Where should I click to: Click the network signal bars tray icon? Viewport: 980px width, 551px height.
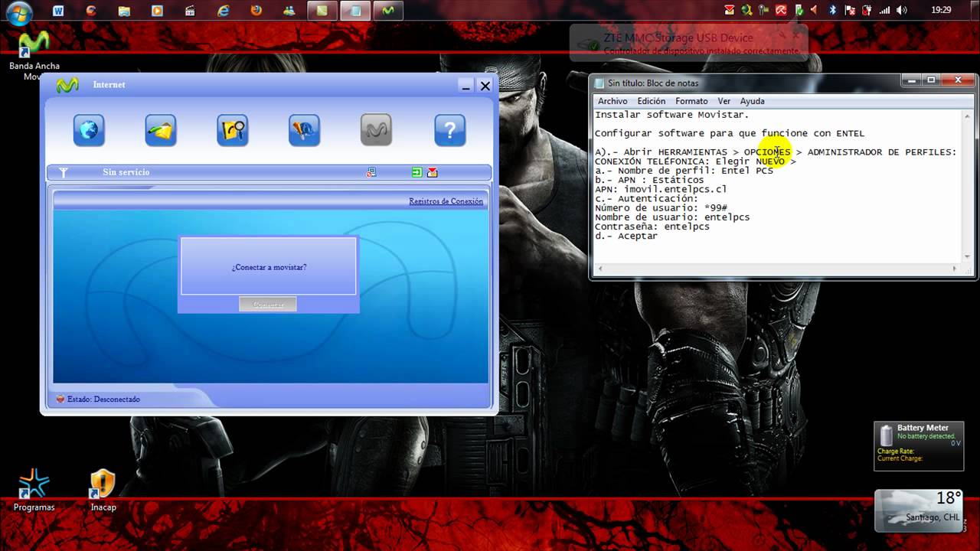click(884, 11)
